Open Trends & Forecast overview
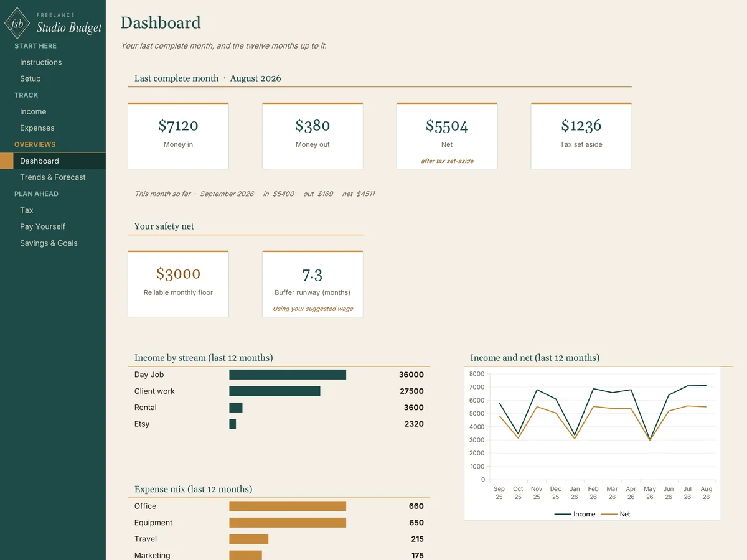This screenshot has height=560, width=747. point(53,177)
